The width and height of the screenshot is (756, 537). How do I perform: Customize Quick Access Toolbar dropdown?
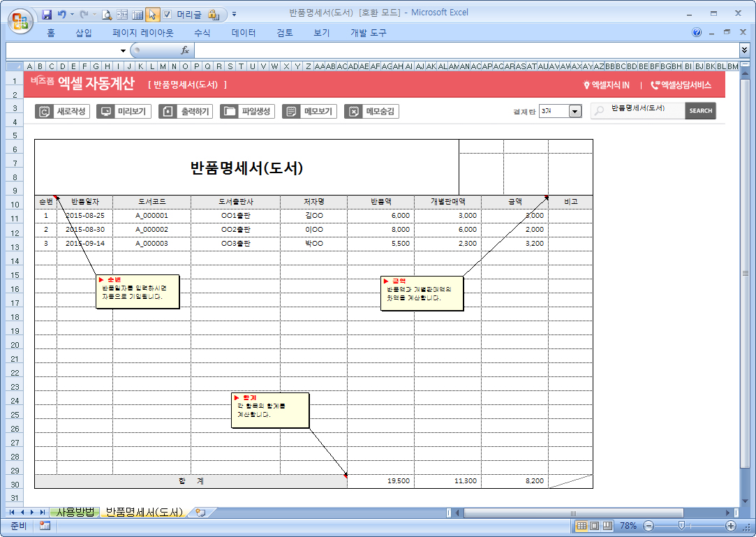(x=234, y=15)
